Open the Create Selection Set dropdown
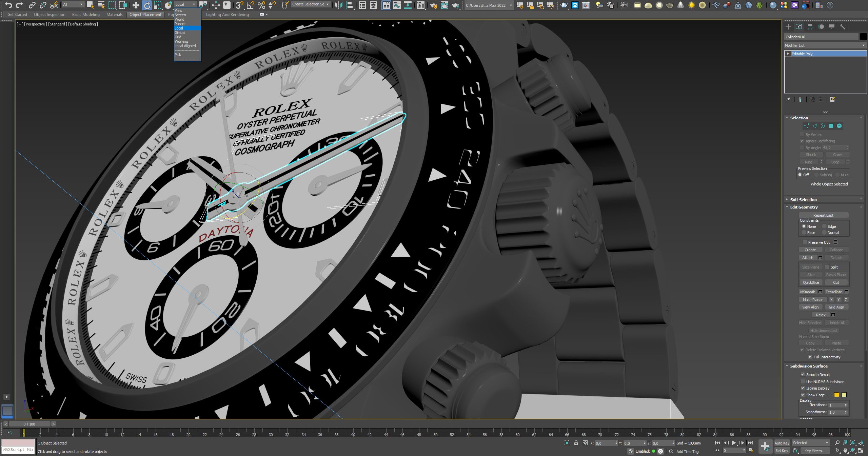The width and height of the screenshot is (868, 456). (310, 4)
